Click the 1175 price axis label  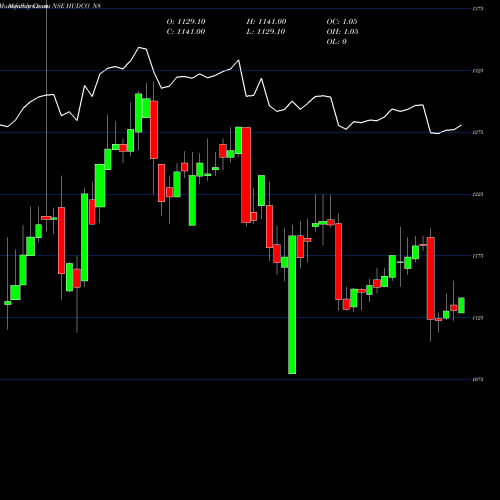click(478, 256)
